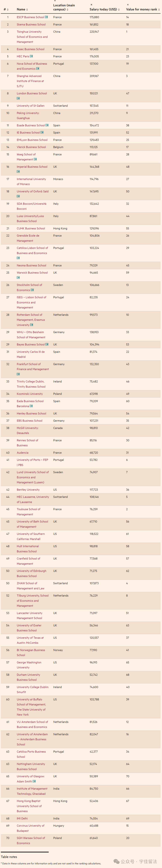Open the SDA Bocconi/Università Bocconi link
The image size is (162, 868).
[x=32, y=206]
